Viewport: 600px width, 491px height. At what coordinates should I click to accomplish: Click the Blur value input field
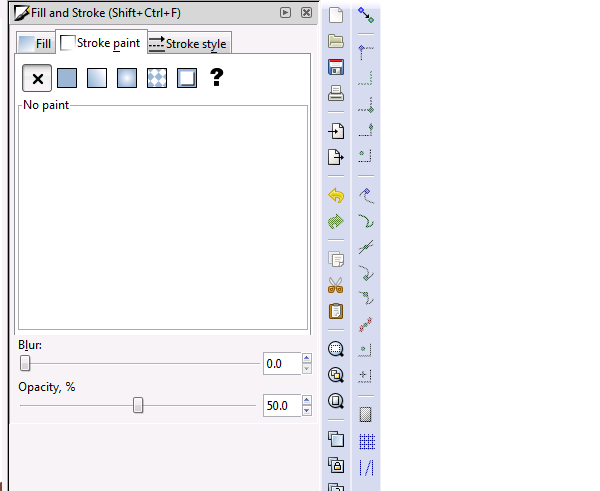pos(280,364)
